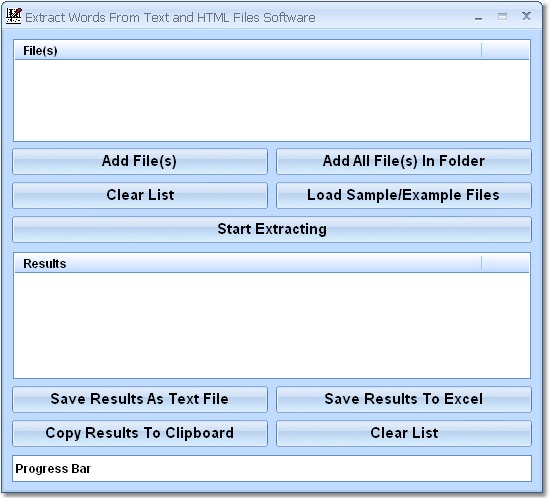Screen dimensions: 550x500
Task: Click the Results column header
Action: point(248,264)
